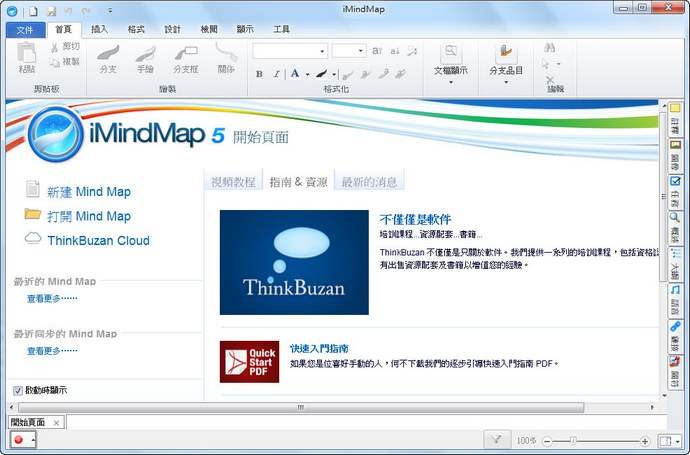Viewport: 690px width, 455px height.
Task: Open the 文件 file menu
Action: click(x=26, y=29)
